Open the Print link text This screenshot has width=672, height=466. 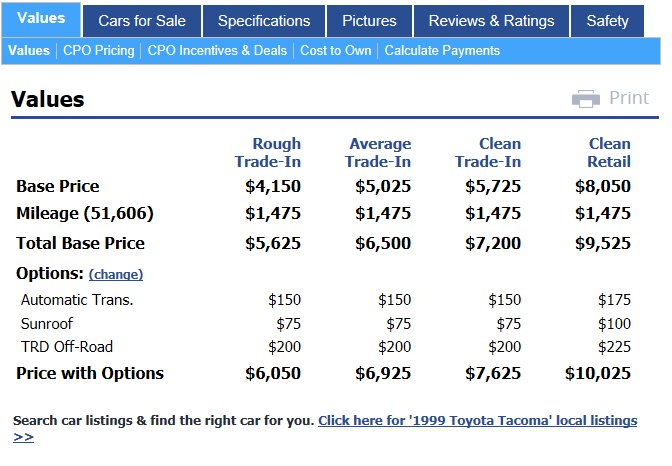coord(629,98)
